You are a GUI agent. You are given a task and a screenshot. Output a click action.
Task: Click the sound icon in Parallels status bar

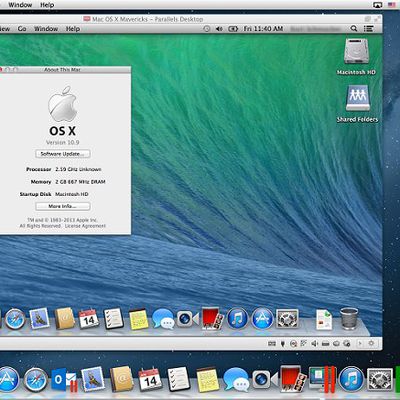[315, 343]
